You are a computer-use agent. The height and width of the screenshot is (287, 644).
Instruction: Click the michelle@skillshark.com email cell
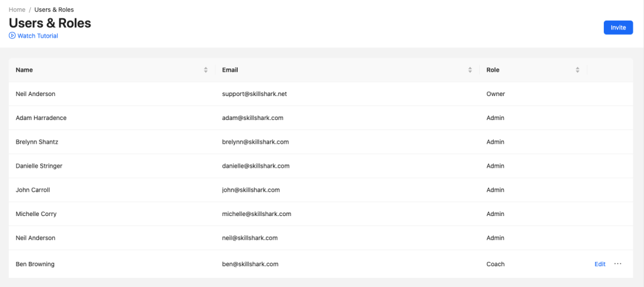pos(257,214)
